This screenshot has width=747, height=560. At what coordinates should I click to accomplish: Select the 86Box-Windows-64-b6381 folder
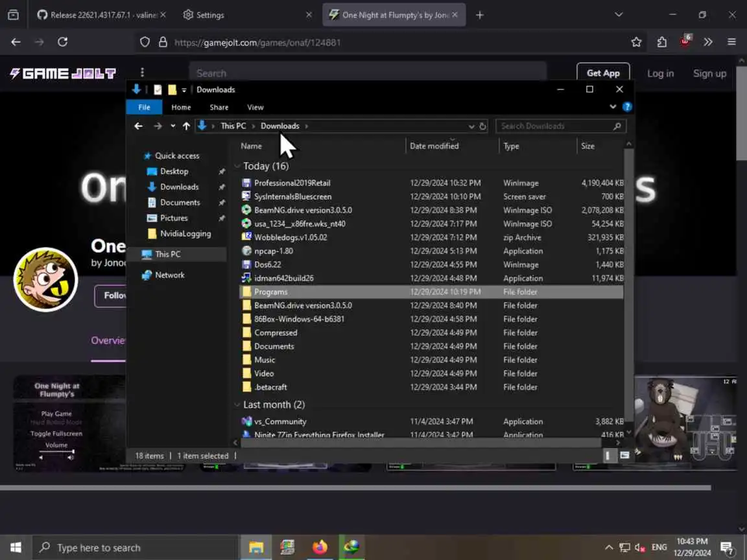pos(299,319)
